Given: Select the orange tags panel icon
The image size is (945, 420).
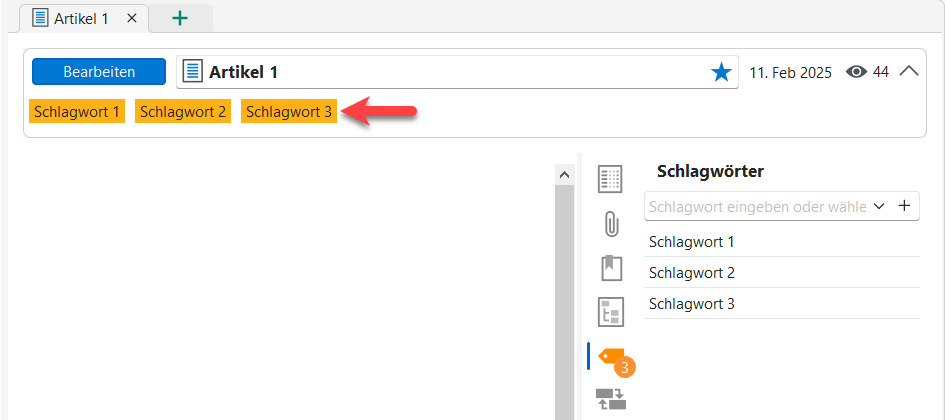Looking at the screenshot, I should coord(611,357).
